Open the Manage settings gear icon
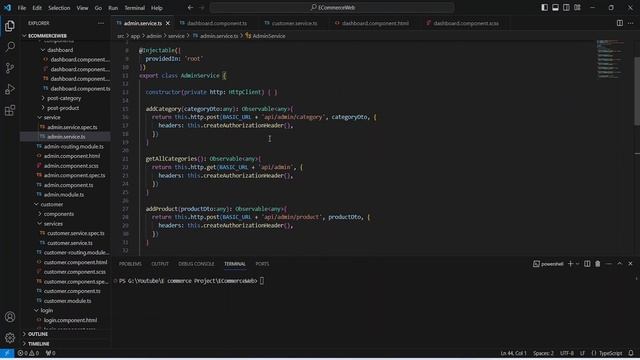Image resolution: width=640 pixels, height=360 pixels. [x=10, y=337]
